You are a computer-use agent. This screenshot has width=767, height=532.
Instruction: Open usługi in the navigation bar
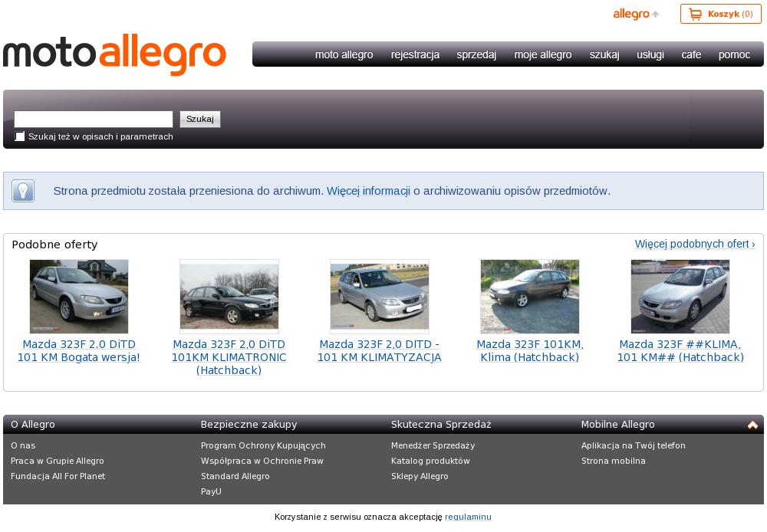650,54
